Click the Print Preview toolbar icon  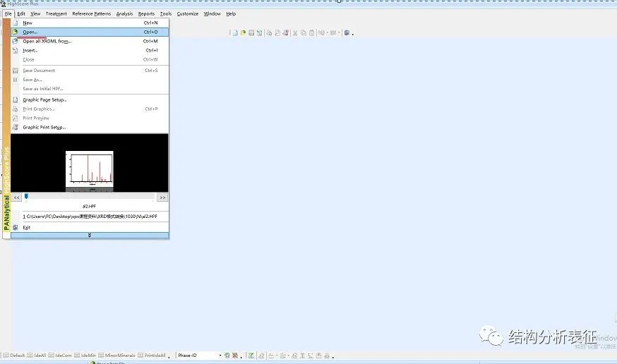coord(277,33)
